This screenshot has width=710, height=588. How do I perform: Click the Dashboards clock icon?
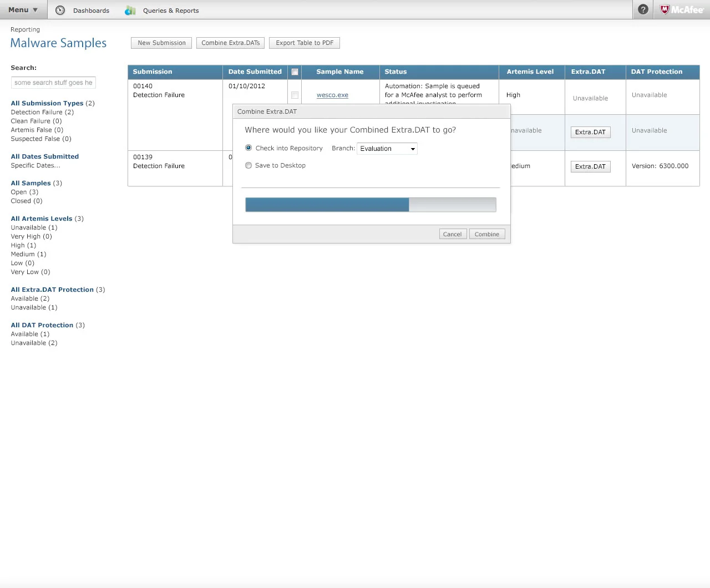60,10
